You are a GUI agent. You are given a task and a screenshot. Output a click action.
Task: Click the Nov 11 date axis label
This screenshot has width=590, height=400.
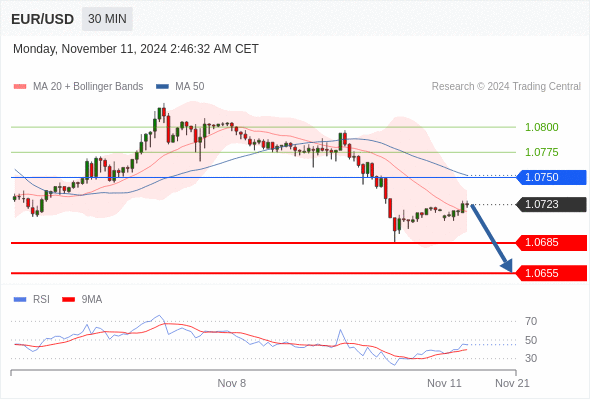(x=444, y=383)
